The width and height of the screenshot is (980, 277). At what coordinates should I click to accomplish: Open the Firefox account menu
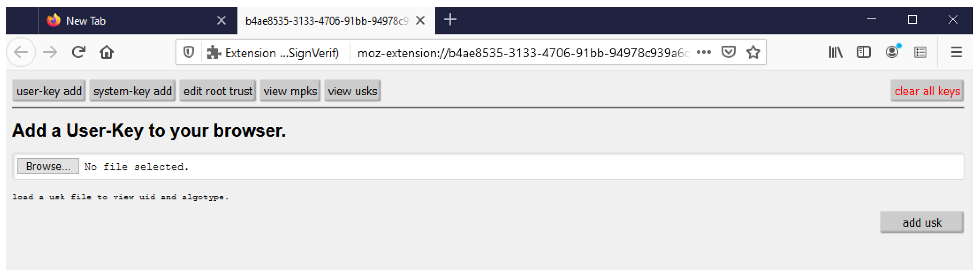[892, 52]
